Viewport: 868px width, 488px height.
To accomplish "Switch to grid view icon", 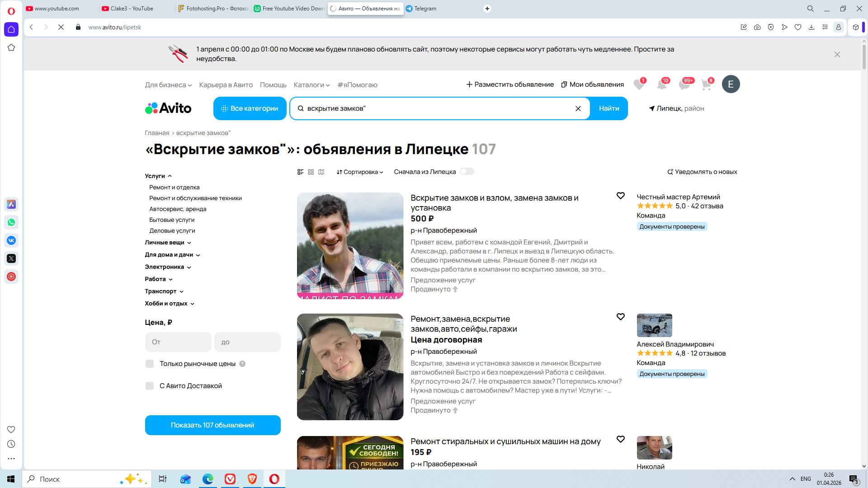I will (311, 172).
